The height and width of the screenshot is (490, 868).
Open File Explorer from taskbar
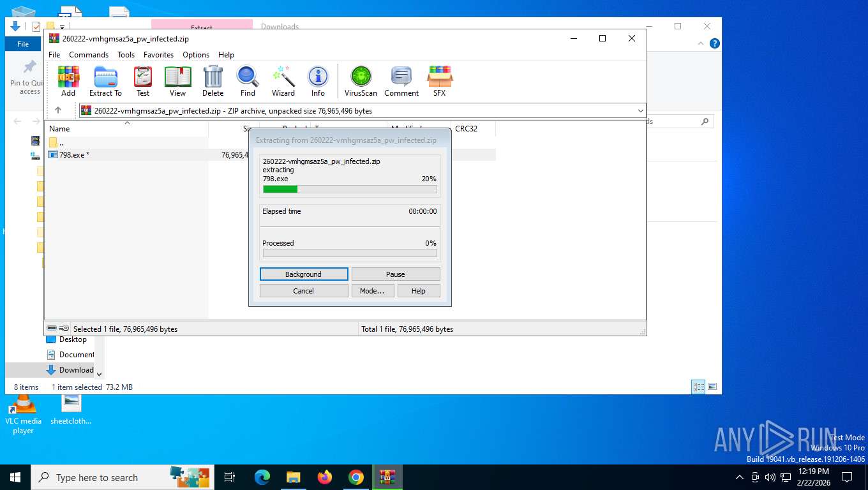[x=293, y=477]
